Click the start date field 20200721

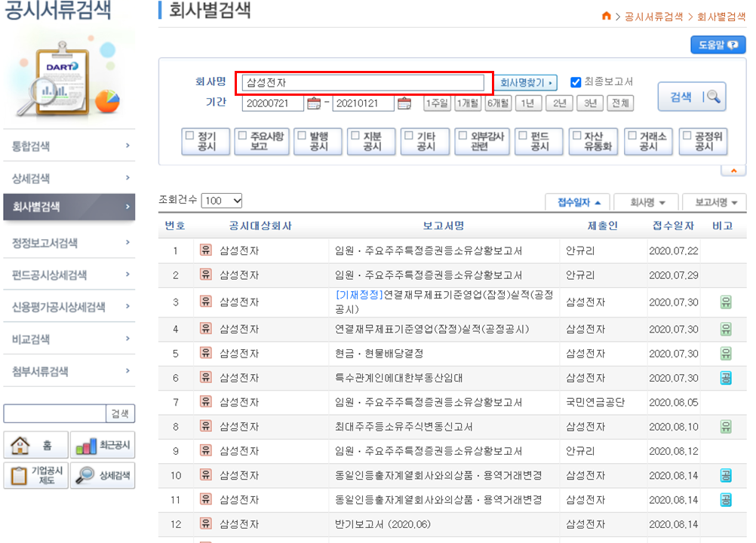[x=273, y=103]
